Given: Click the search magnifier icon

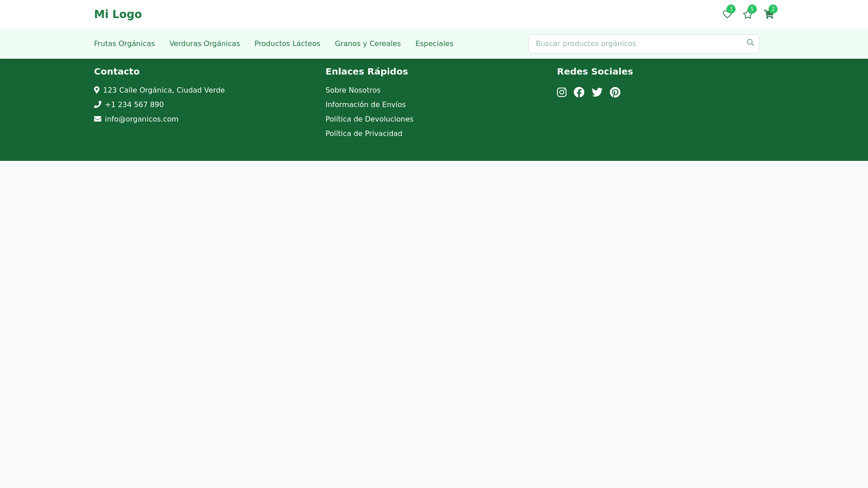Looking at the screenshot, I should coord(750,43).
